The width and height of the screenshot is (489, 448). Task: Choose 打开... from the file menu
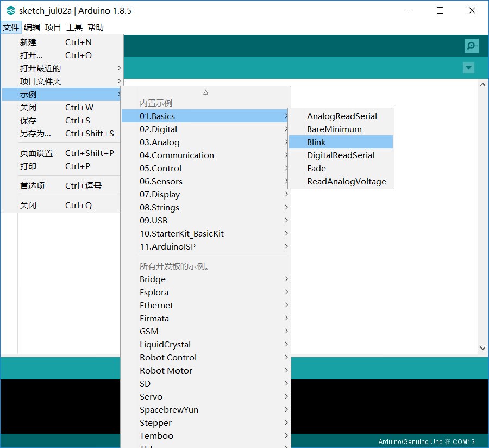click(61, 55)
